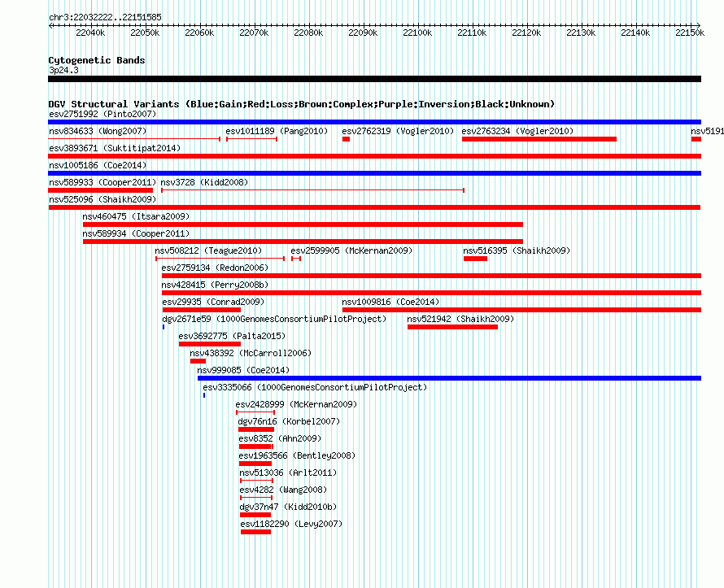Image resolution: width=724 pixels, height=588 pixels.
Task: Click the 22090k ruler position
Action: tap(363, 33)
